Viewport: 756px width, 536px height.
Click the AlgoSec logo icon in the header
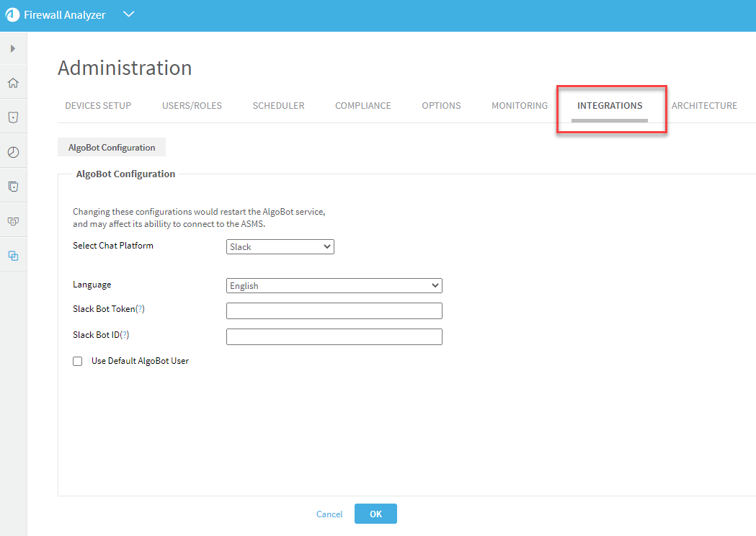[x=13, y=15]
